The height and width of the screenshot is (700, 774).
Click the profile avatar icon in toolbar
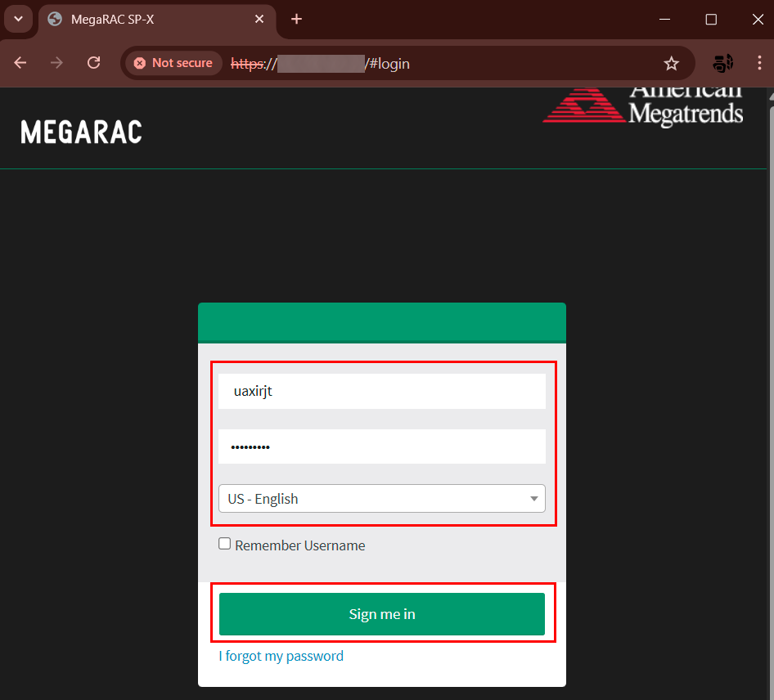click(722, 63)
